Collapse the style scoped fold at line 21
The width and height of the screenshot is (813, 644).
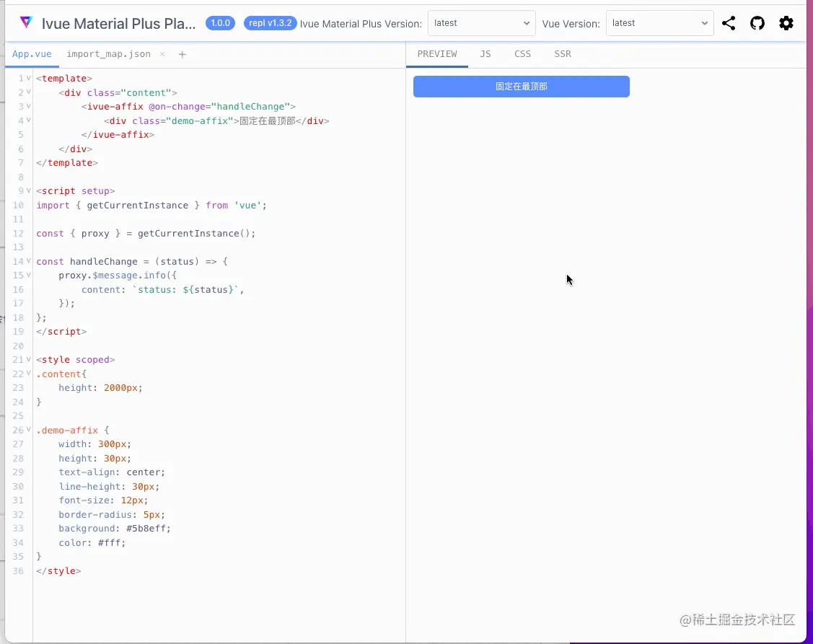pos(29,359)
